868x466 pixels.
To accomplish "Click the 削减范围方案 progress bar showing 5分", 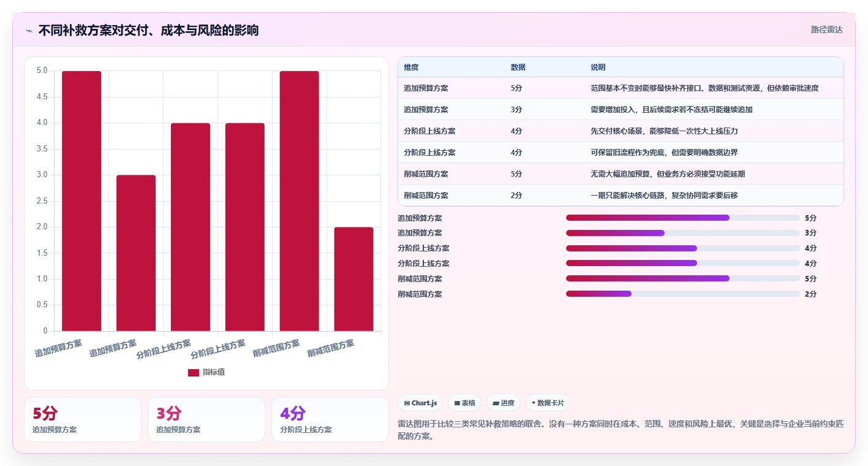I will coord(683,278).
